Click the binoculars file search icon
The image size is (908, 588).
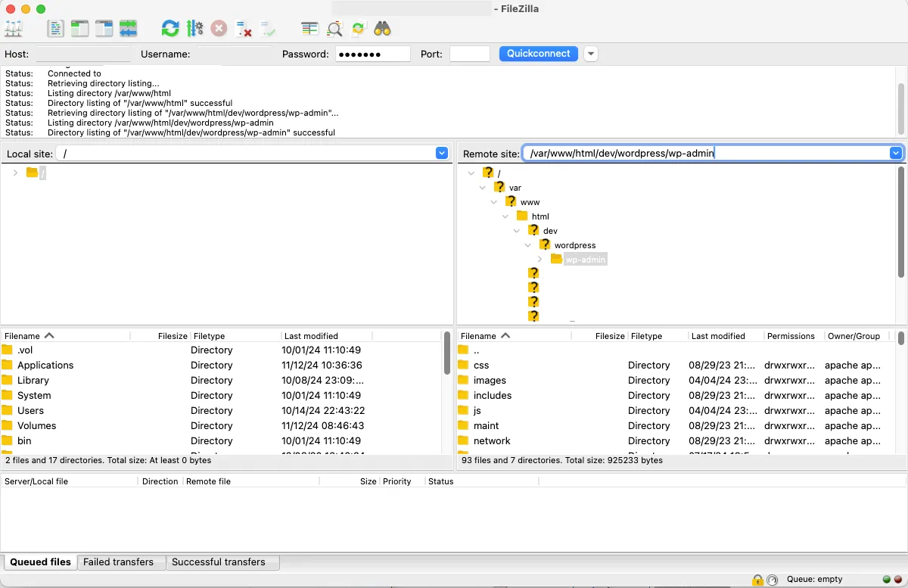[x=382, y=29]
